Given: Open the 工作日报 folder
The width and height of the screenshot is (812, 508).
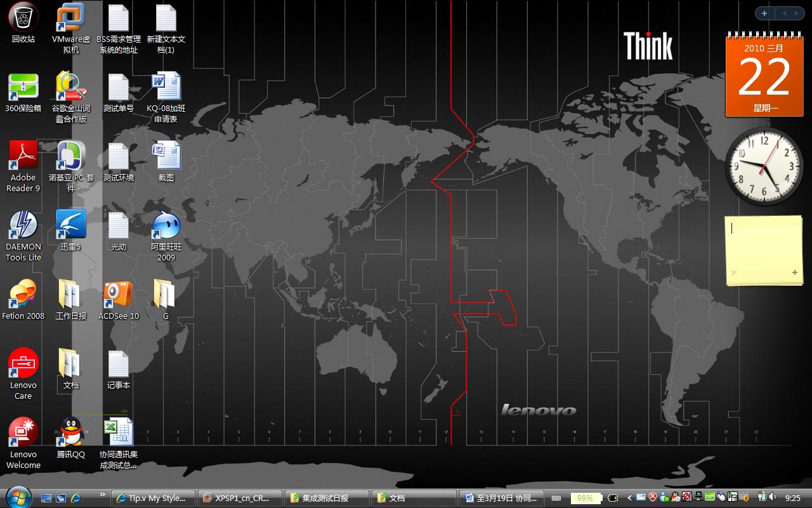Looking at the screenshot, I should pyautogui.click(x=71, y=300).
